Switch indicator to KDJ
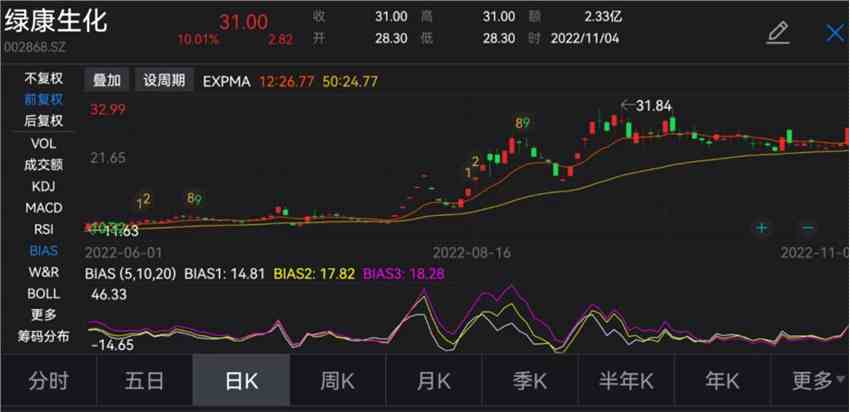This screenshot has width=850, height=412. tap(43, 186)
